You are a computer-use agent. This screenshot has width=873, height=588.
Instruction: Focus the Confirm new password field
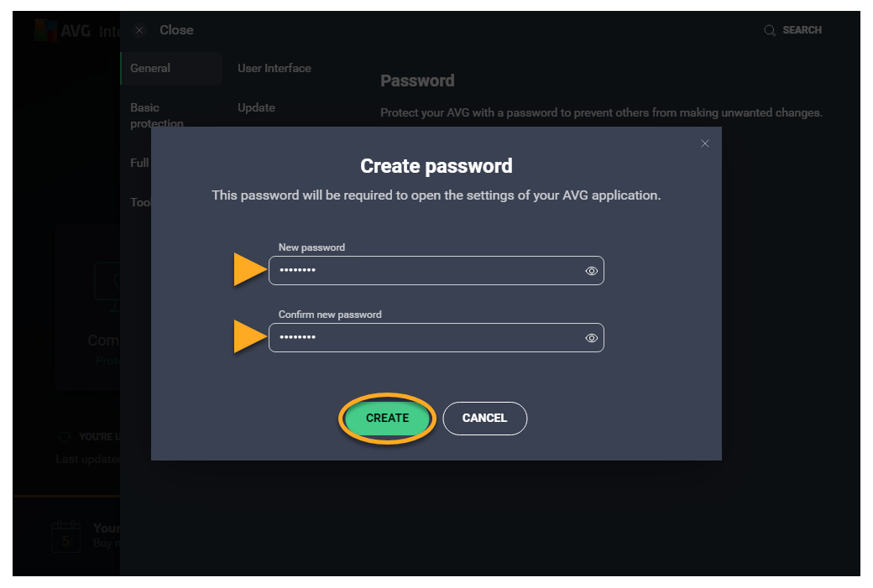[x=424, y=338]
